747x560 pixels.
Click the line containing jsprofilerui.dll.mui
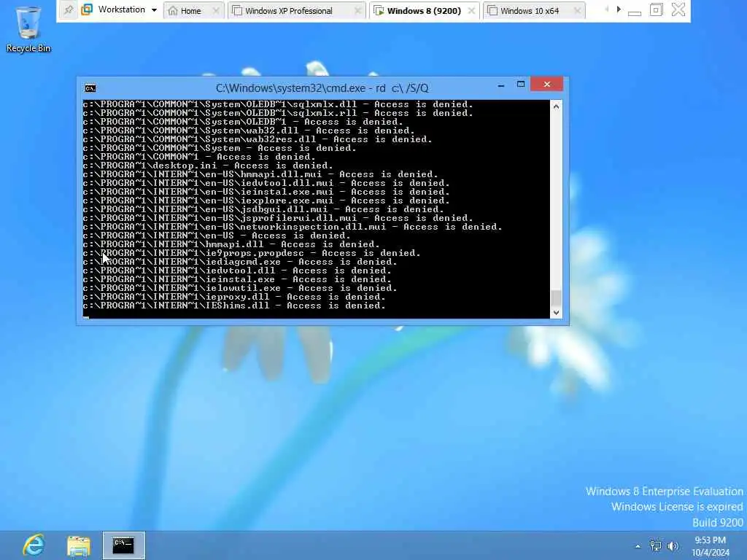pos(278,217)
